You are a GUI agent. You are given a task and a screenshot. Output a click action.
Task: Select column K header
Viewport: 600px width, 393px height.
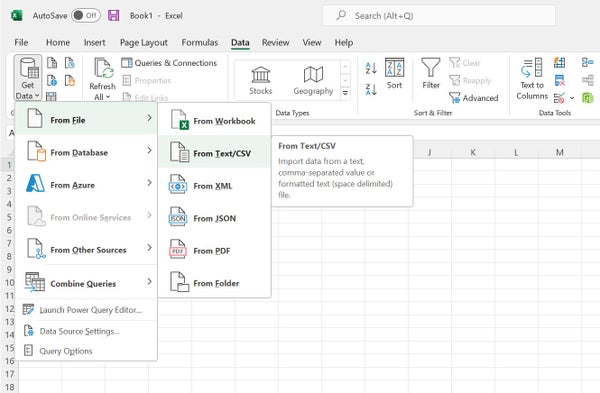(x=473, y=152)
